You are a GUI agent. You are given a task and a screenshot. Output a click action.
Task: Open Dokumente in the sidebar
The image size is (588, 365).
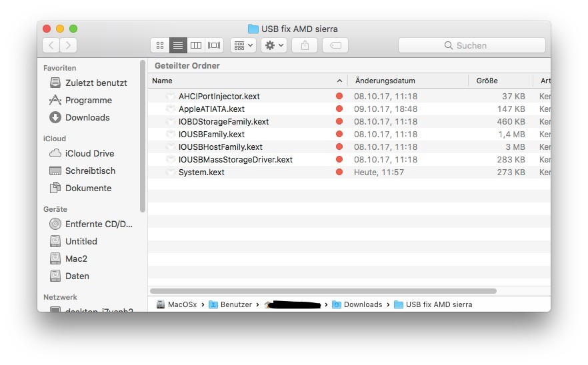89,188
